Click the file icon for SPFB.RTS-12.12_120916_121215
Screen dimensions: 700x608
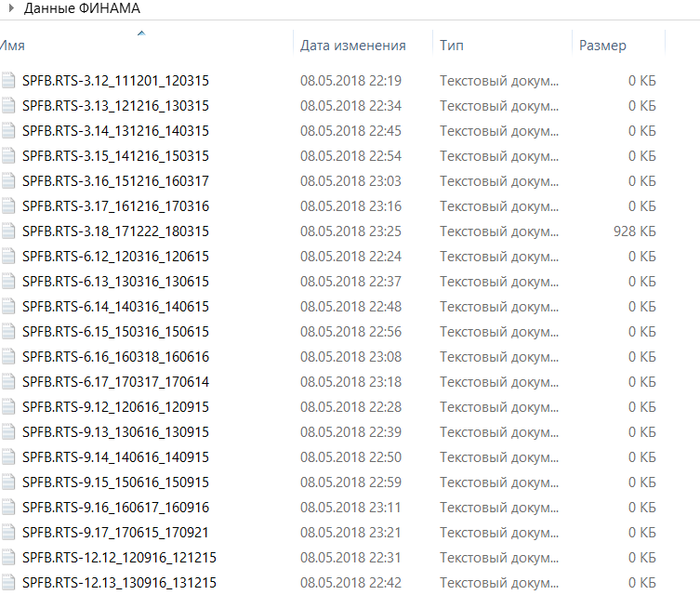8,558
